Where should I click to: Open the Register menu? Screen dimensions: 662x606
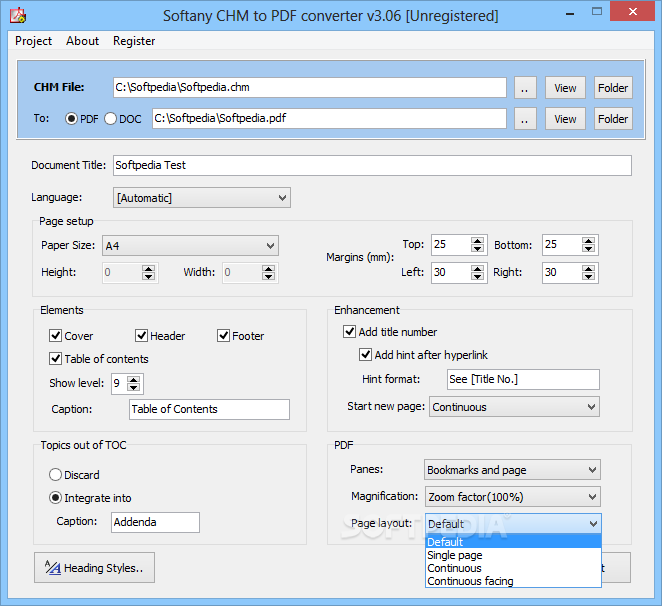pos(134,41)
